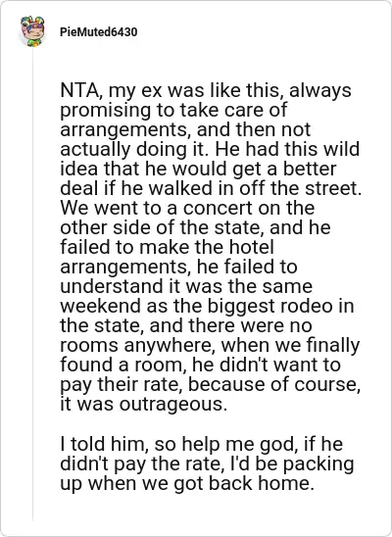Click the line 'up when we got back home.'
392x537 pixels.
(x=187, y=483)
